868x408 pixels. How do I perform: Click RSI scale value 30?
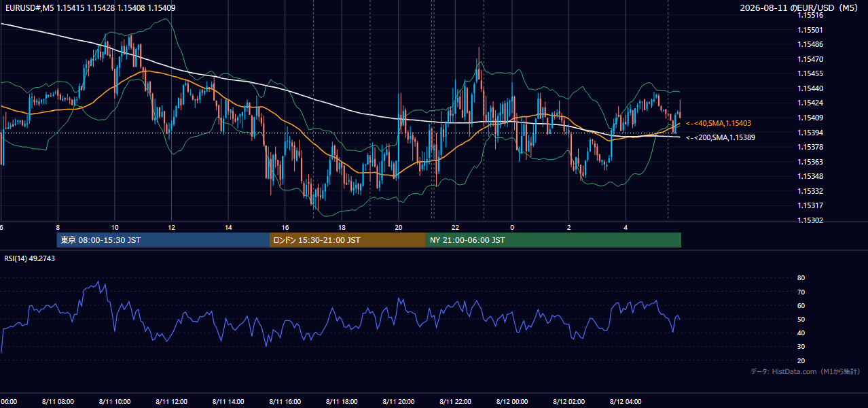pyautogui.click(x=801, y=347)
